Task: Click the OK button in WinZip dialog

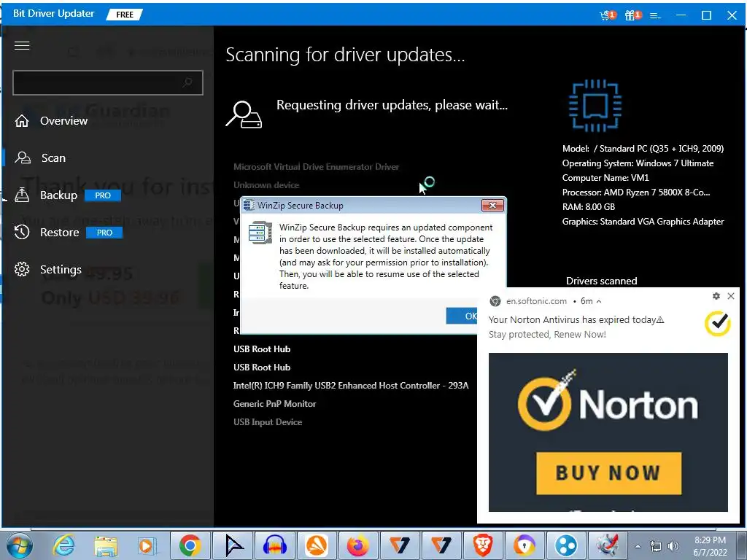Action: (x=462, y=316)
